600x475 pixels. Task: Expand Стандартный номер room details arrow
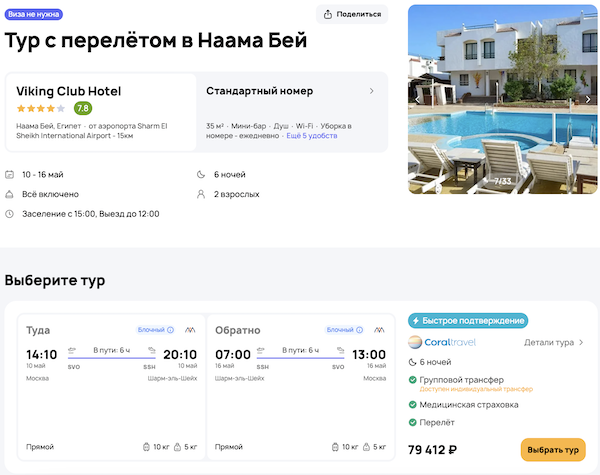371,91
